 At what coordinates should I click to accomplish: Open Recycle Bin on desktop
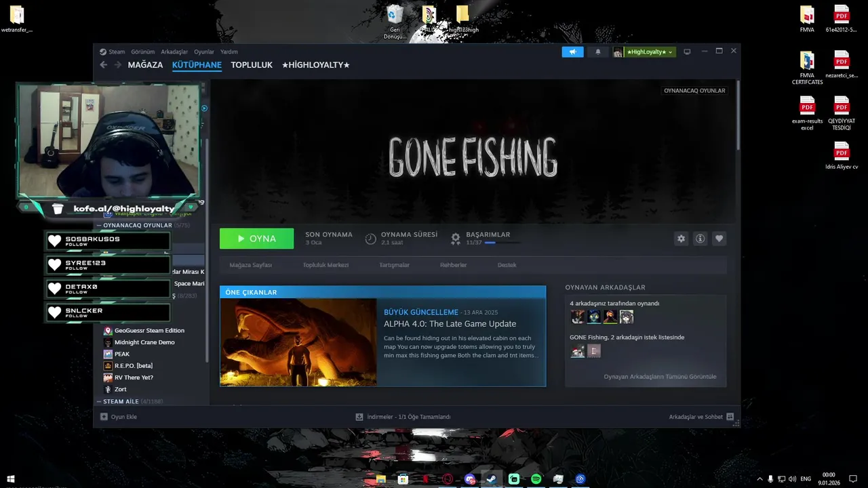click(x=395, y=22)
